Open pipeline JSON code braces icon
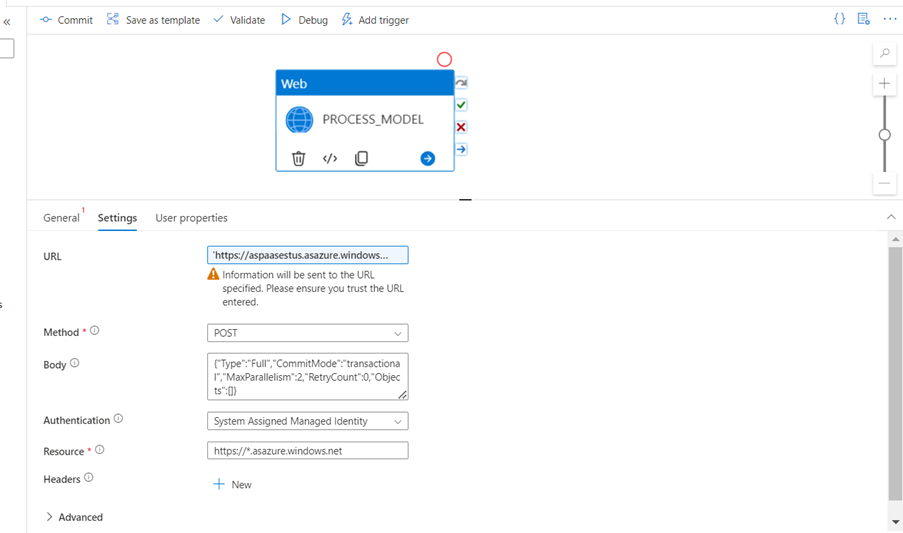The image size is (903, 533). 840,19
